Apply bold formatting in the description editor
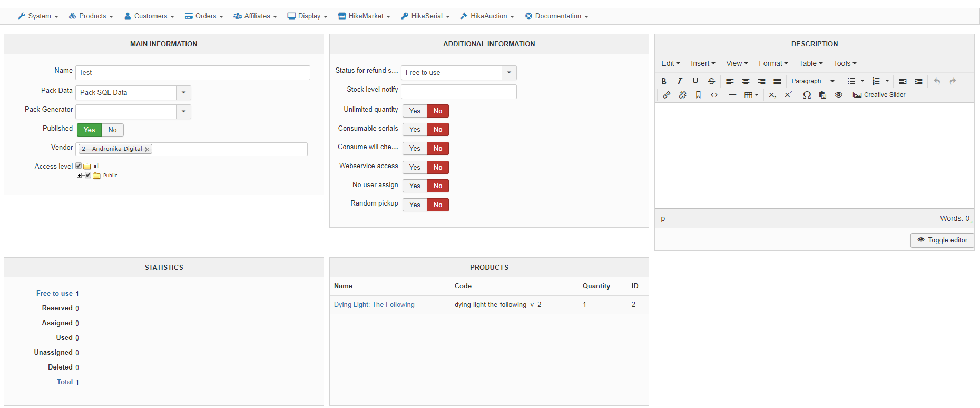 pyautogui.click(x=664, y=81)
